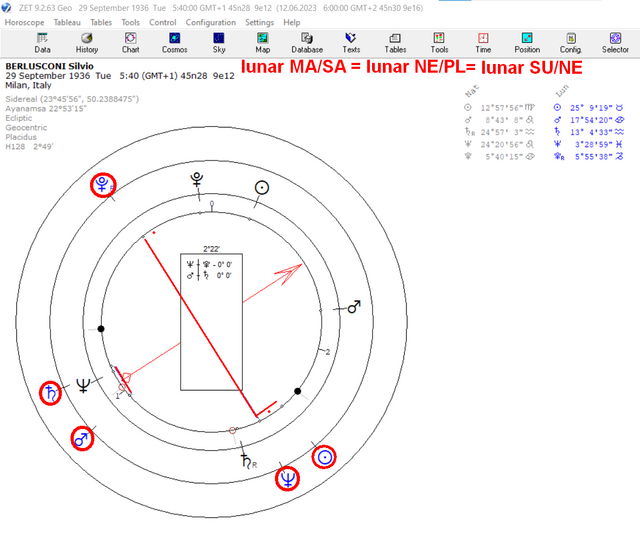
Task: Click the black node dot at the chart's lower right
Action: [x=298, y=391]
